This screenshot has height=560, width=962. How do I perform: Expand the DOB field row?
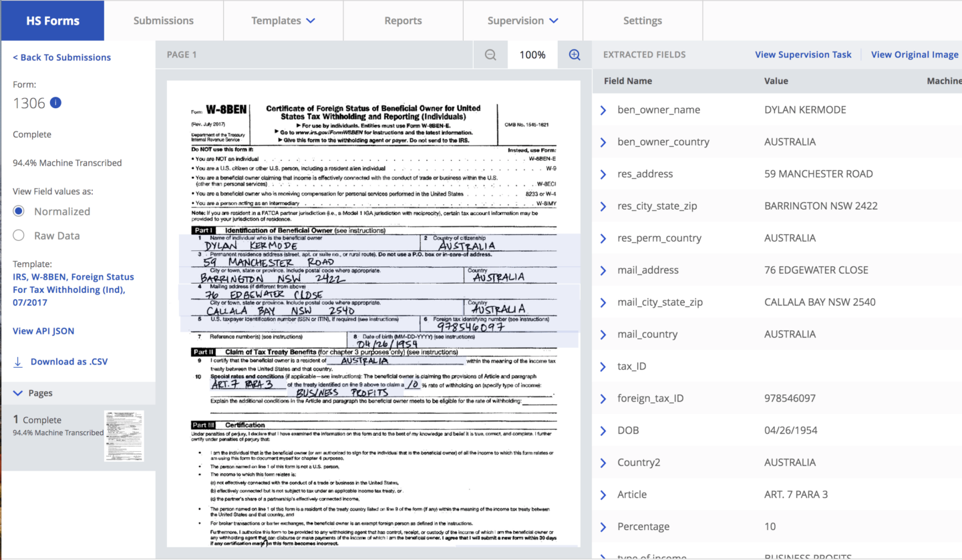[x=603, y=431]
